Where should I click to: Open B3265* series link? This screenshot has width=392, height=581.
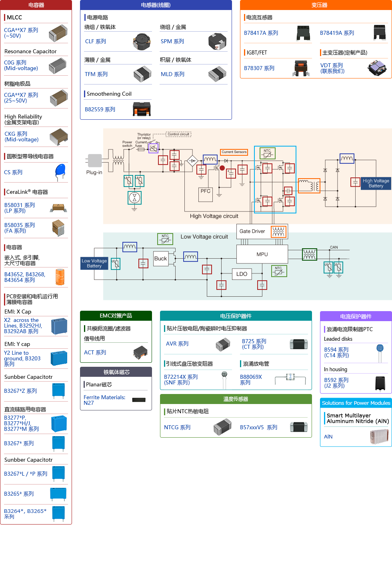pos(19,494)
